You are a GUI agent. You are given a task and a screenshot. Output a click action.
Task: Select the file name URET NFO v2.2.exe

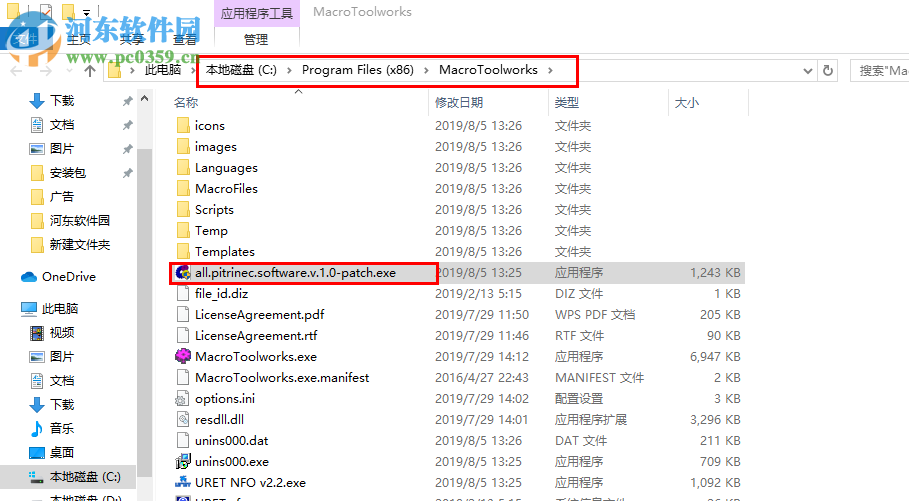pos(250,482)
